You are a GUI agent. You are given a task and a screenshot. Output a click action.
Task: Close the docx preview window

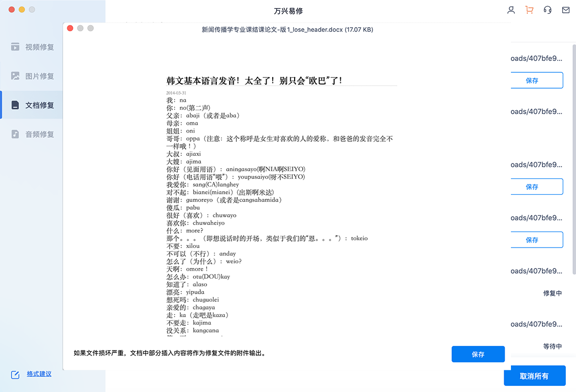70,29
